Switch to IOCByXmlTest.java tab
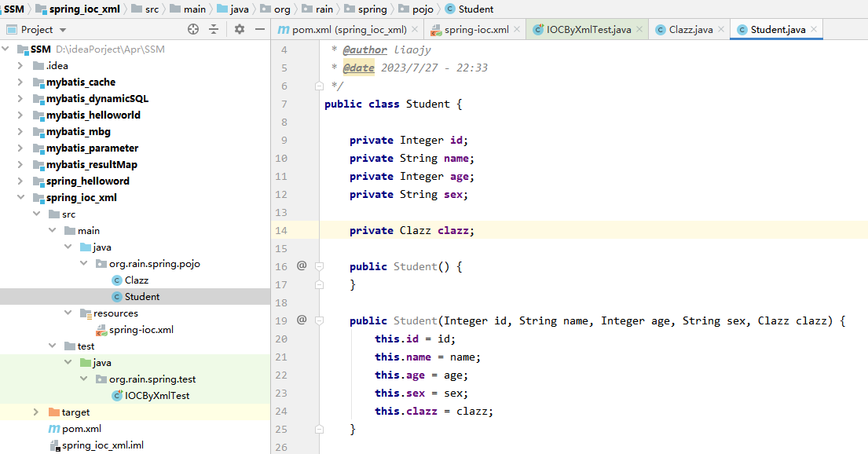Viewport: 868px width, 454px height. click(x=589, y=29)
